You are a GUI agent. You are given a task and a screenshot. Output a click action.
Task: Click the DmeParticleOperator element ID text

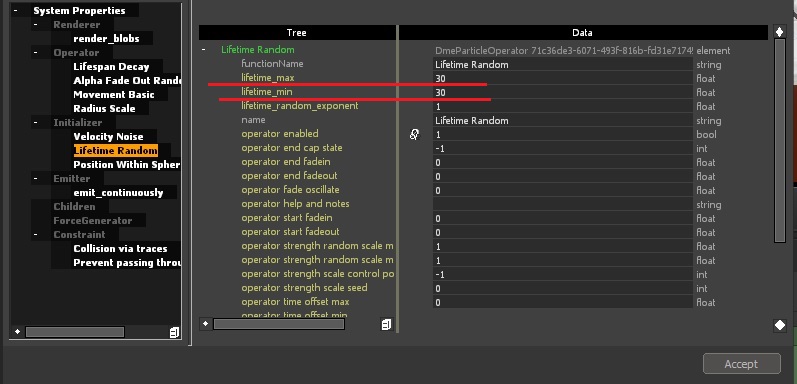point(564,51)
